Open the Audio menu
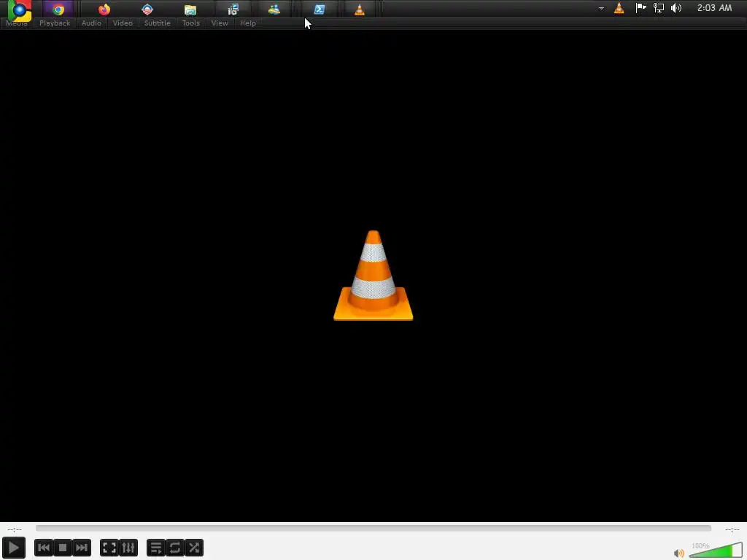 point(91,23)
